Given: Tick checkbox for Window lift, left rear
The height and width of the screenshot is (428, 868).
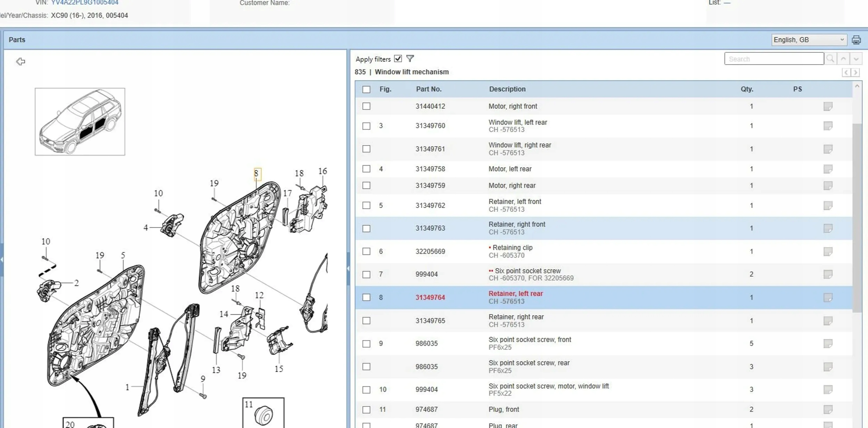Looking at the screenshot, I should coord(366,126).
